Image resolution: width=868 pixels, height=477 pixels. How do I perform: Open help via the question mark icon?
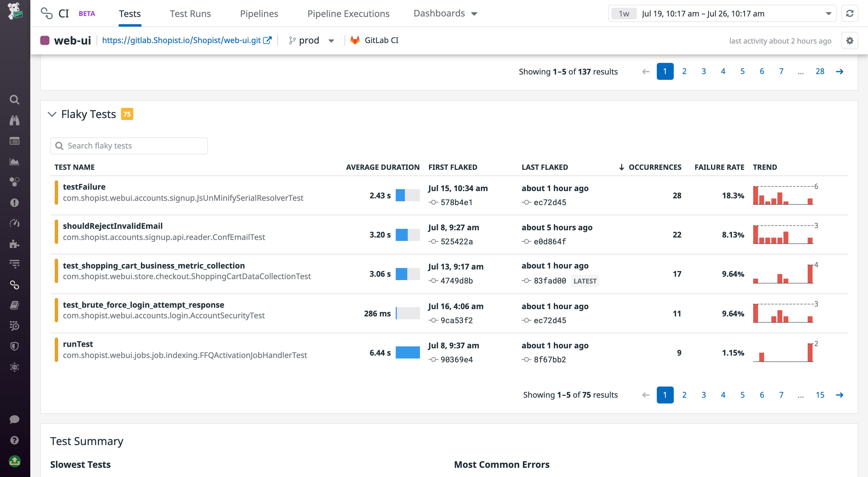pyautogui.click(x=15, y=440)
